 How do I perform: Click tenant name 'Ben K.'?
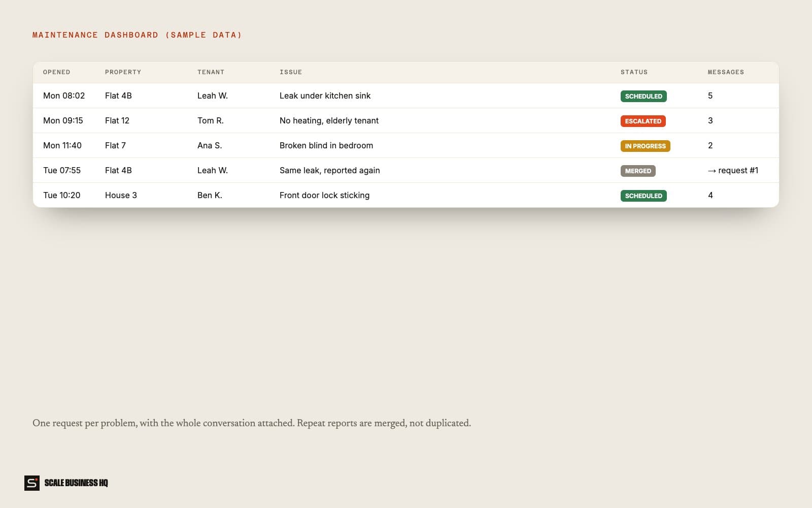point(210,195)
